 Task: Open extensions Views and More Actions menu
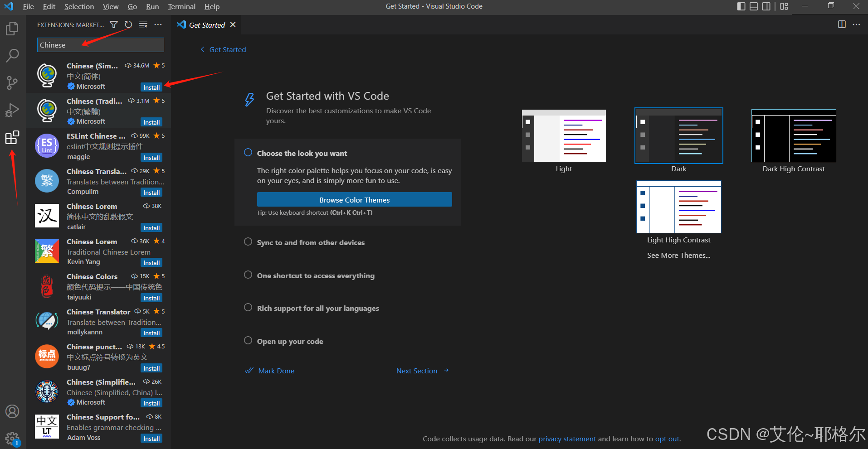pyautogui.click(x=158, y=24)
